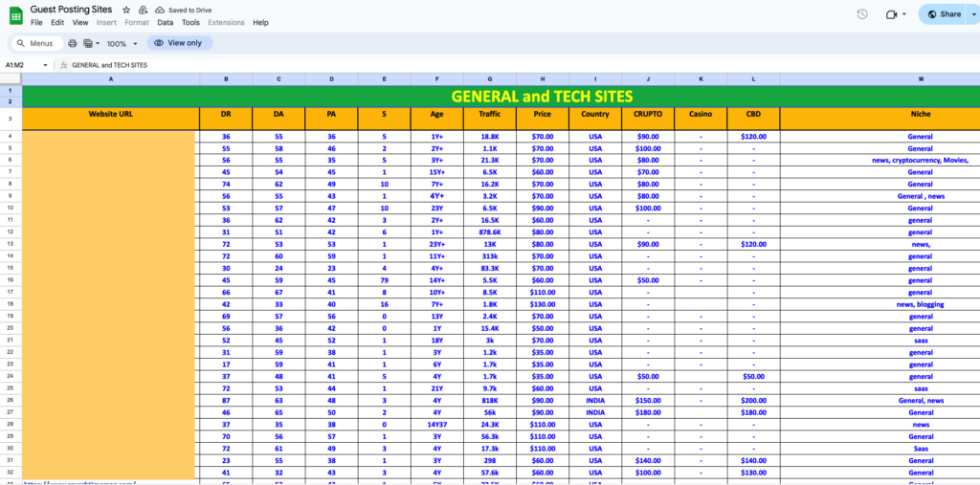Image resolution: width=980 pixels, height=485 pixels.
Task: Expand the arrow beside Share button
Action: coord(973,14)
